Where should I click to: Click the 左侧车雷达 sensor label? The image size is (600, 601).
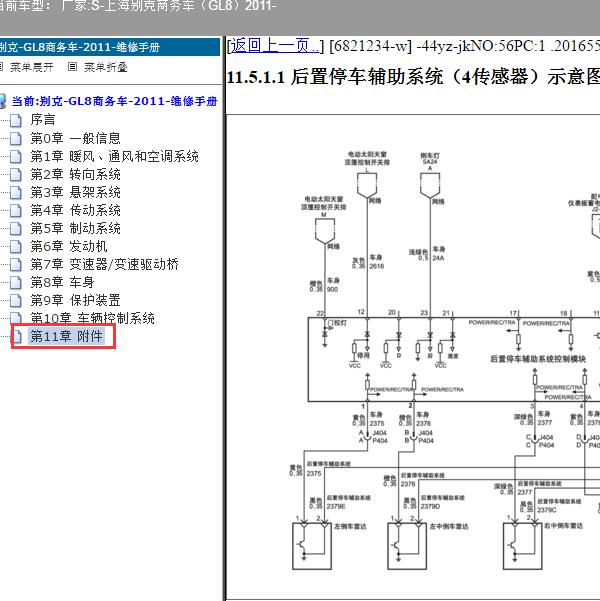[350, 527]
